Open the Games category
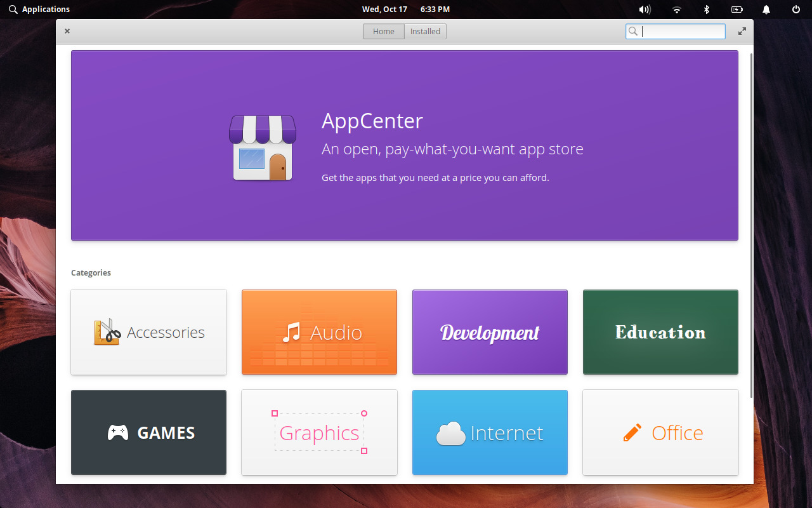The height and width of the screenshot is (508, 812). tap(148, 432)
